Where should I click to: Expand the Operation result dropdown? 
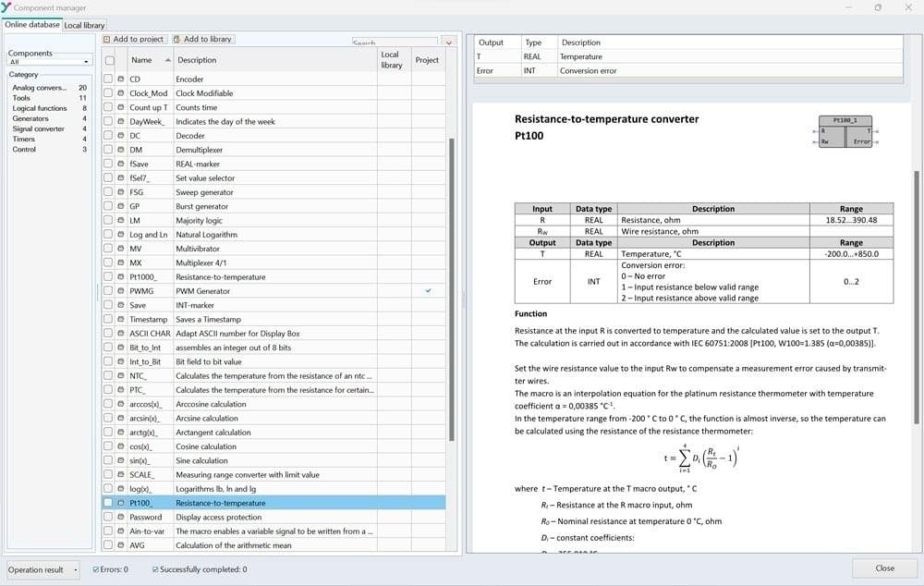click(x=43, y=569)
